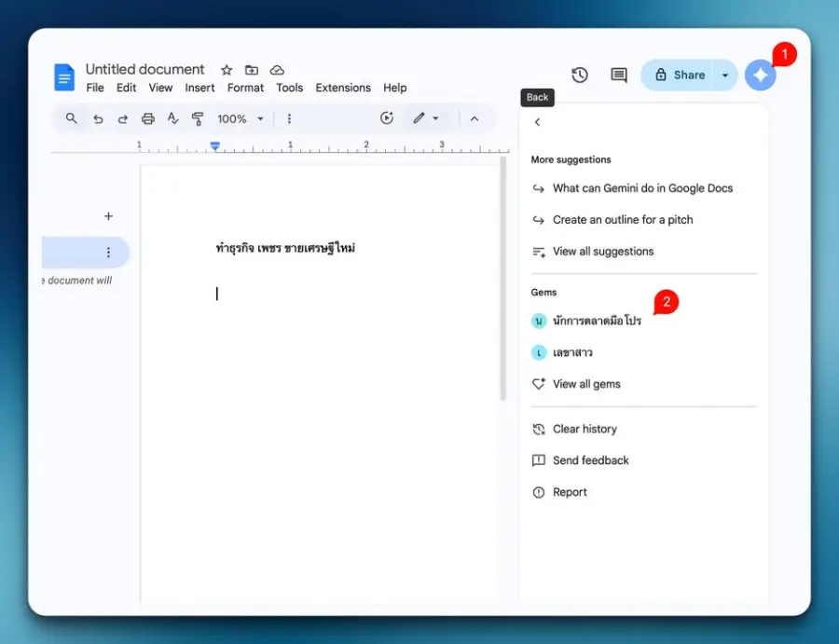Select the Paint format tool
This screenshot has height=644, width=839.
198,118
